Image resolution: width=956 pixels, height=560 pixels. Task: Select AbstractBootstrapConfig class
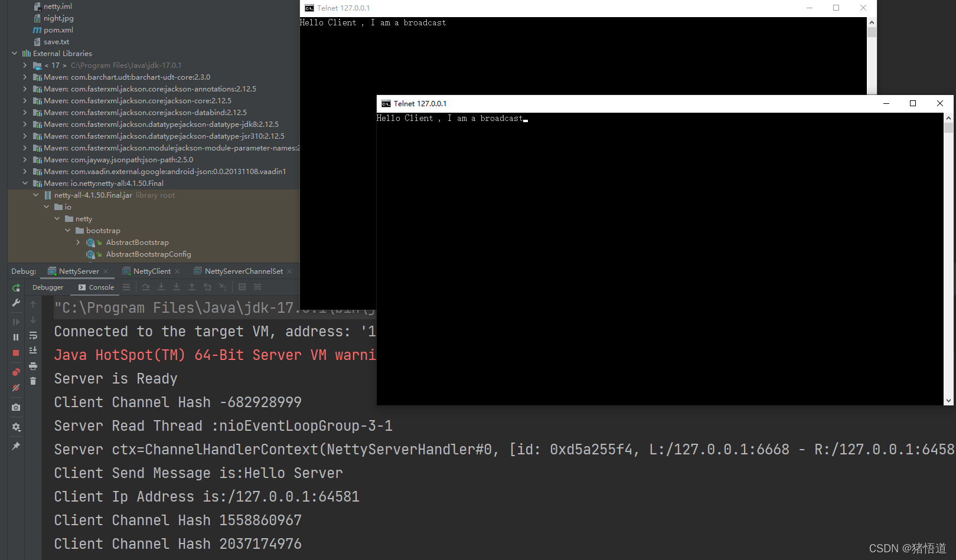(x=148, y=254)
